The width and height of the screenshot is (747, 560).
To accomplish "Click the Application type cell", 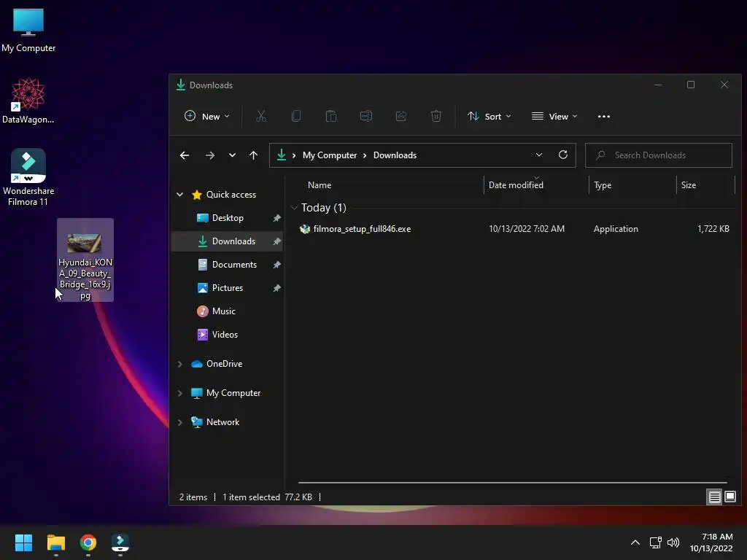I will (616, 229).
